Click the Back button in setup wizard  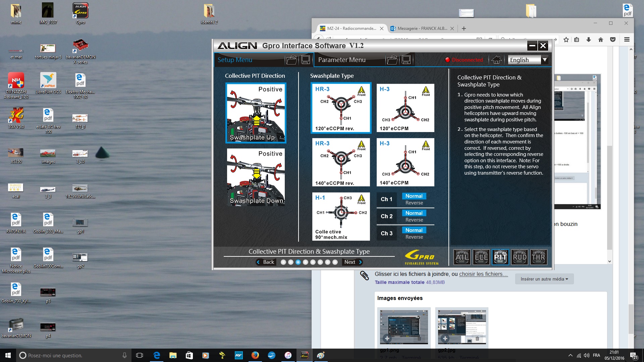[x=266, y=262]
